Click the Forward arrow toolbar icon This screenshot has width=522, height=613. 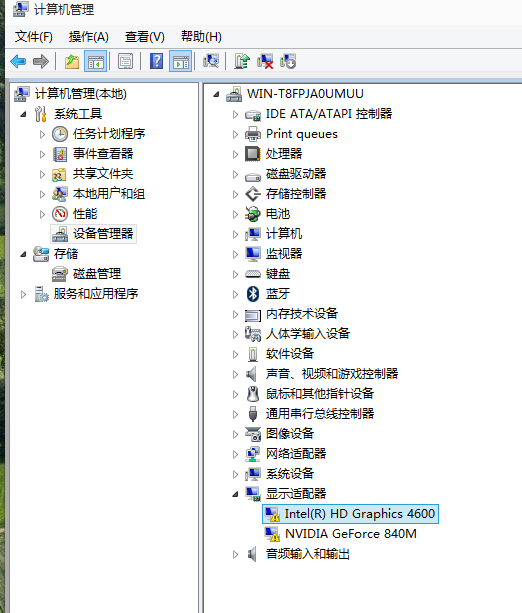[x=41, y=61]
